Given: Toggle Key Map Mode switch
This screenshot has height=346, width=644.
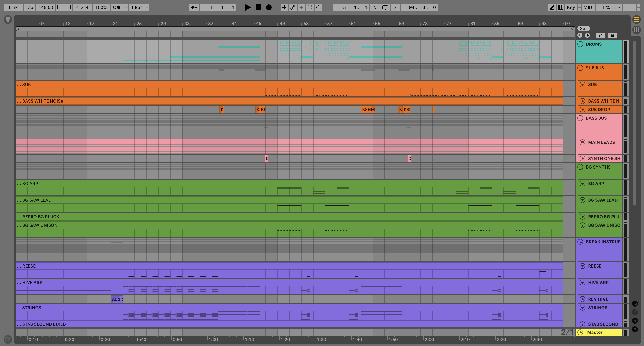Looking at the screenshot, I should 571,7.
